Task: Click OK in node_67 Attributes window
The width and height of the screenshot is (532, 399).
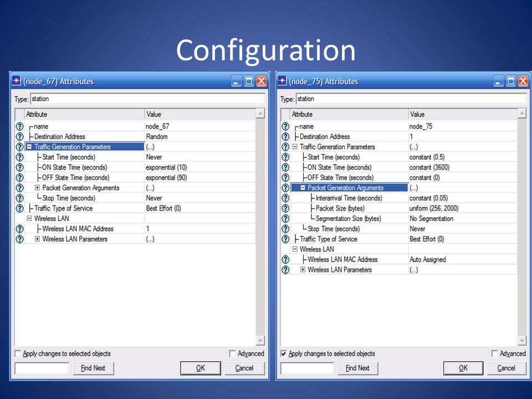Action: click(x=201, y=368)
